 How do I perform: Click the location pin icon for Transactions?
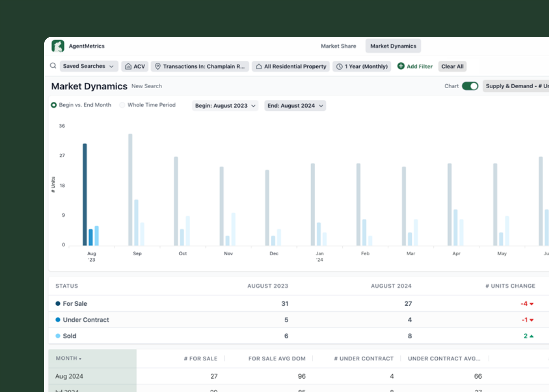pyautogui.click(x=158, y=66)
